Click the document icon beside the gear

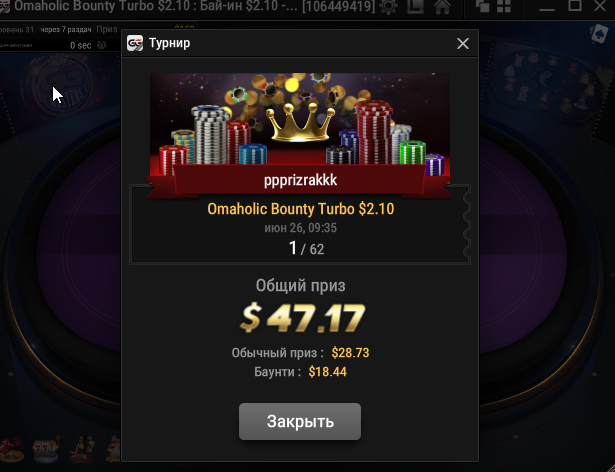coord(415,6)
